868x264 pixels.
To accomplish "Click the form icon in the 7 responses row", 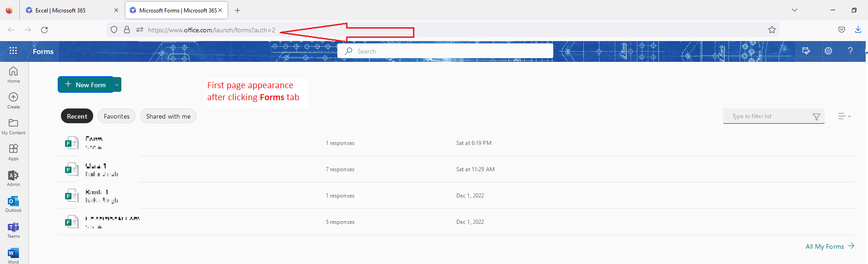I will coord(72,169).
